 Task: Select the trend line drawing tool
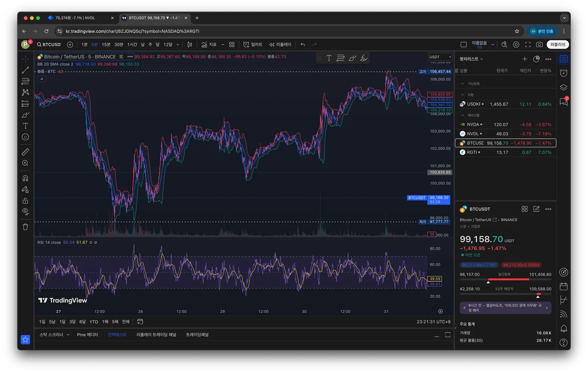pyautogui.click(x=25, y=70)
